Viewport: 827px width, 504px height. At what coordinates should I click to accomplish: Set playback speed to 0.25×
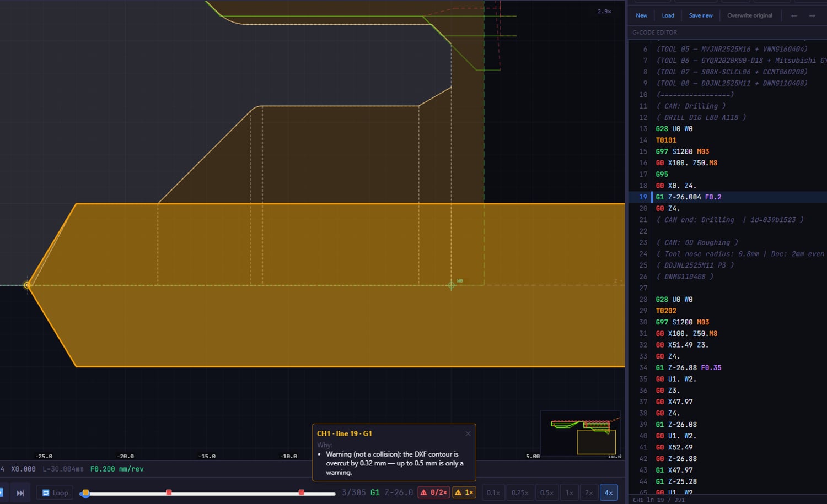point(520,492)
